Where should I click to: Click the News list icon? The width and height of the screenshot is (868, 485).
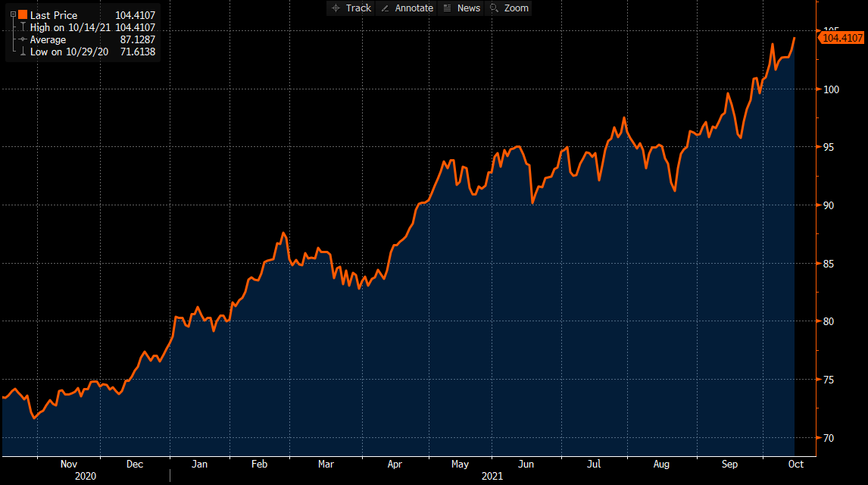(447, 8)
